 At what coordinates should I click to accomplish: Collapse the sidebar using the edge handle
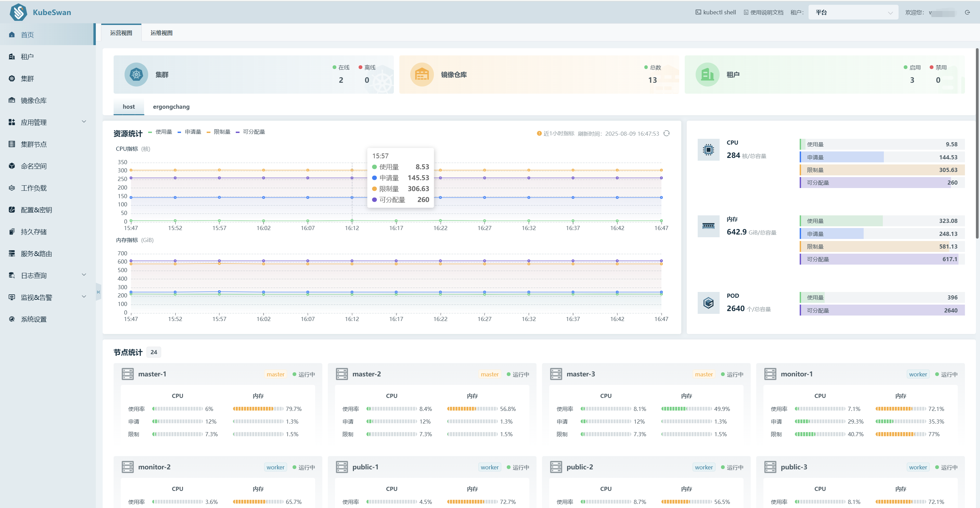[99, 292]
